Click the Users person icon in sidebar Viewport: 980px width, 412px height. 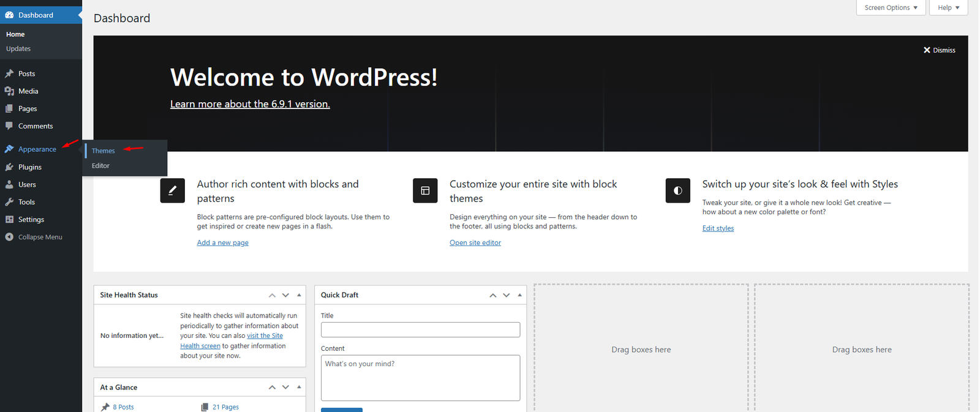[x=9, y=184]
